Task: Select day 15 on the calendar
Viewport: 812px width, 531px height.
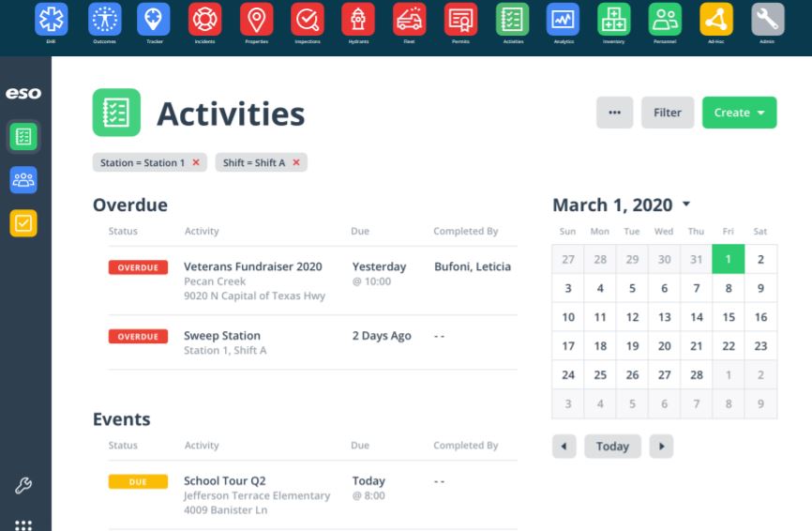Action: [x=729, y=317]
